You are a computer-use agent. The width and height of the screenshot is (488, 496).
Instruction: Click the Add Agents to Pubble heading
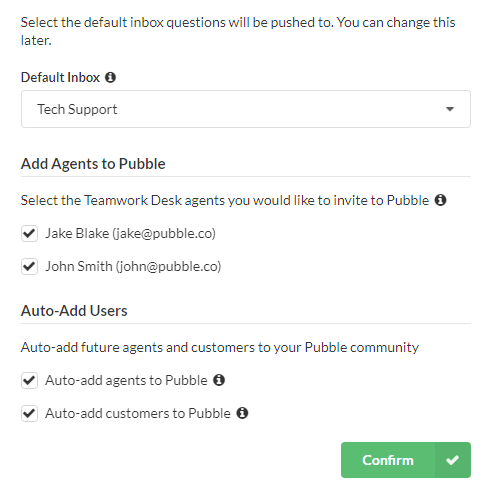(93, 164)
